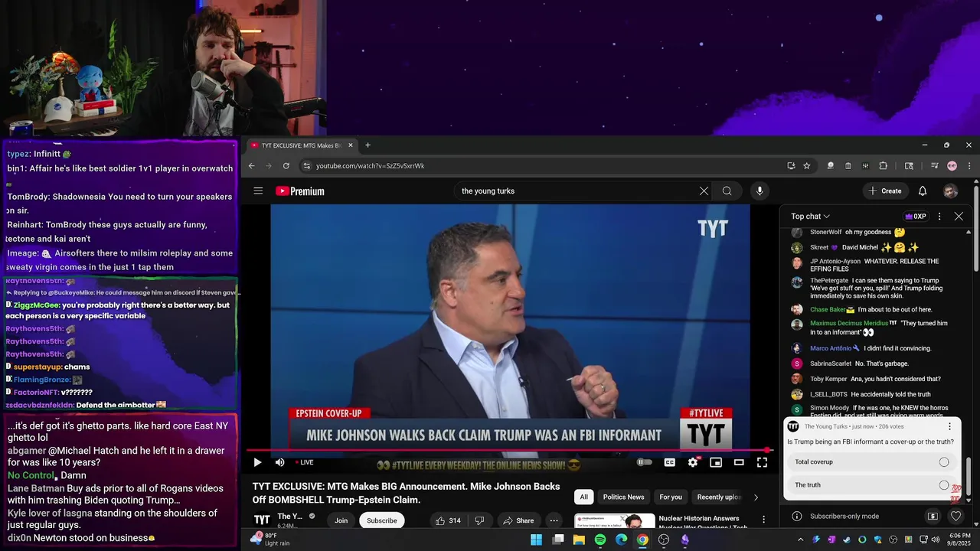The height and width of the screenshot is (551, 980).
Task: Dislike the TYT video
Action: [479, 520]
